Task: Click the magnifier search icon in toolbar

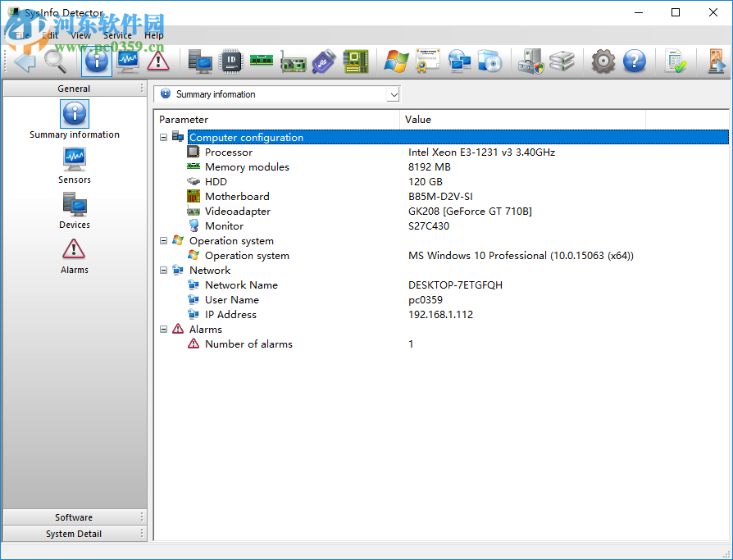Action: tap(55, 61)
